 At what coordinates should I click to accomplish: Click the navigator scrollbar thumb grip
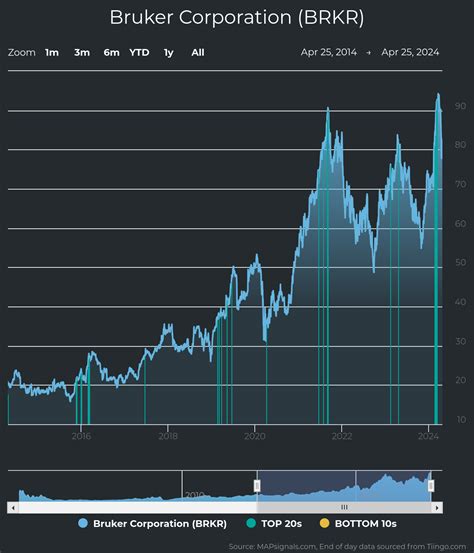tap(344, 508)
